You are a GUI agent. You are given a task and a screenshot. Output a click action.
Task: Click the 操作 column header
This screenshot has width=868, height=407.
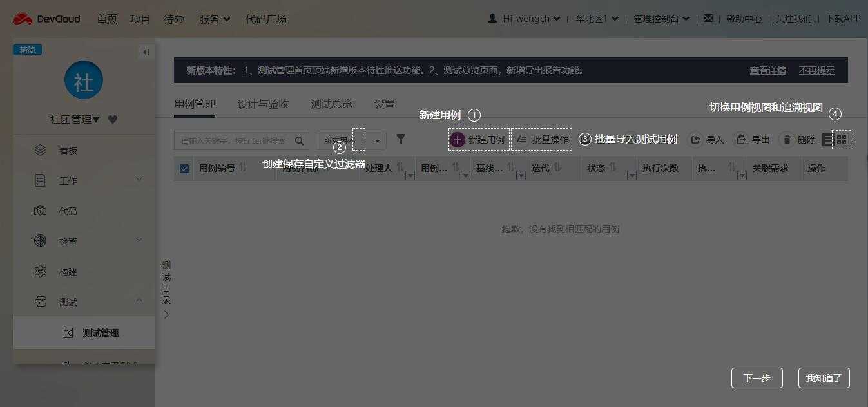[x=816, y=168]
